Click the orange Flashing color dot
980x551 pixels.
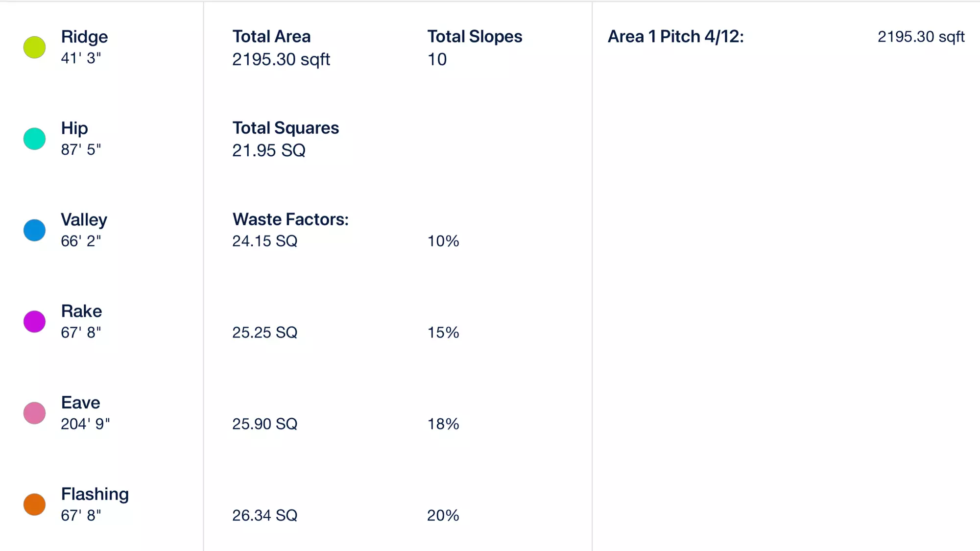34,504
